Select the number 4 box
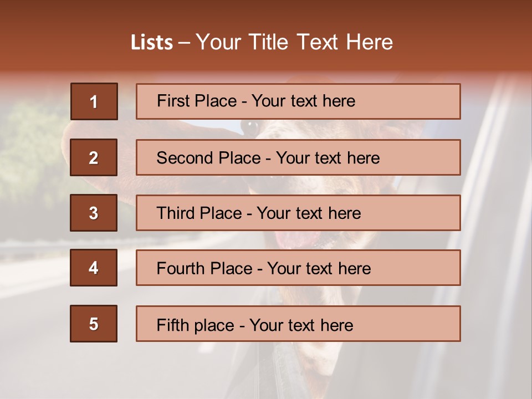Viewport: 532px width, 399px height. pos(94,268)
